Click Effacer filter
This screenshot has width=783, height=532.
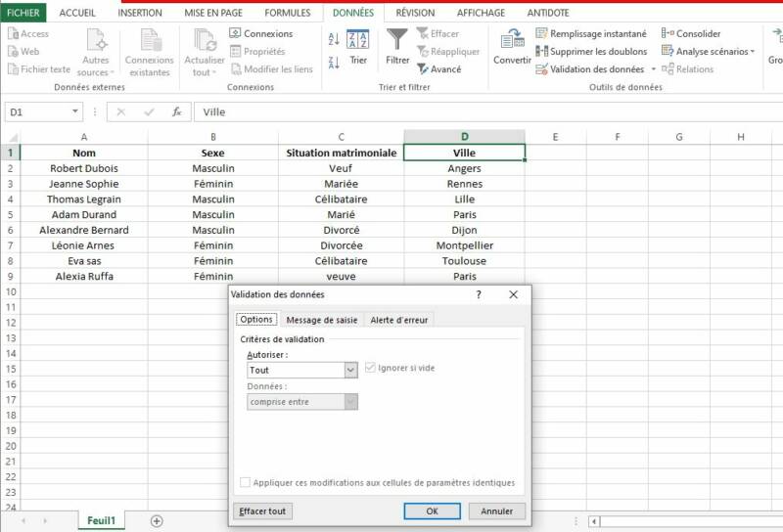point(438,33)
